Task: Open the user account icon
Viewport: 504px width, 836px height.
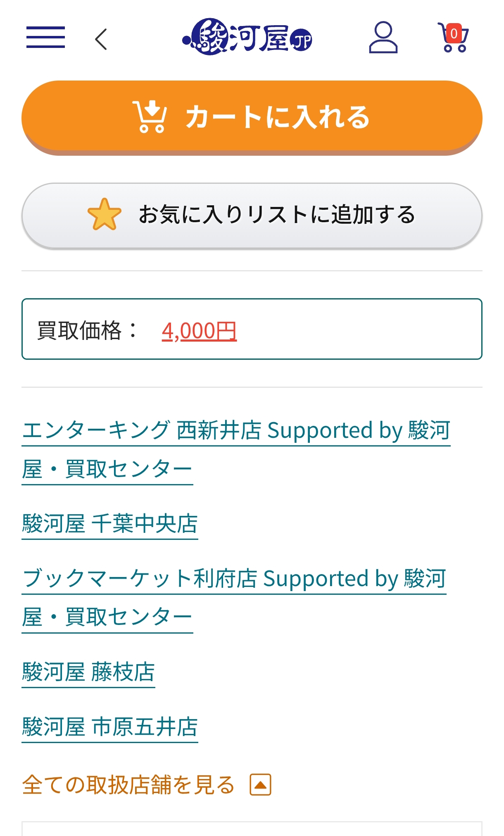Action: [383, 38]
